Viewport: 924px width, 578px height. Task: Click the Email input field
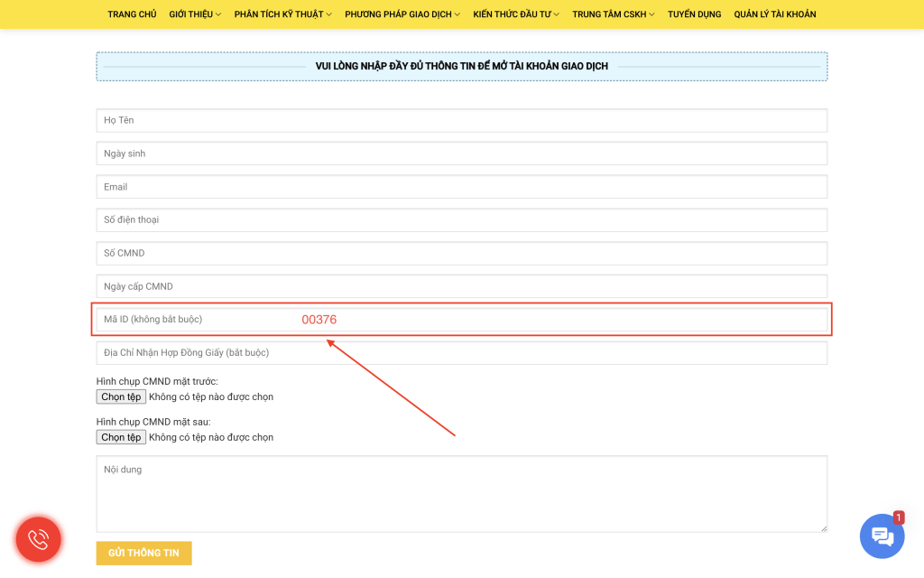[x=462, y=187]
